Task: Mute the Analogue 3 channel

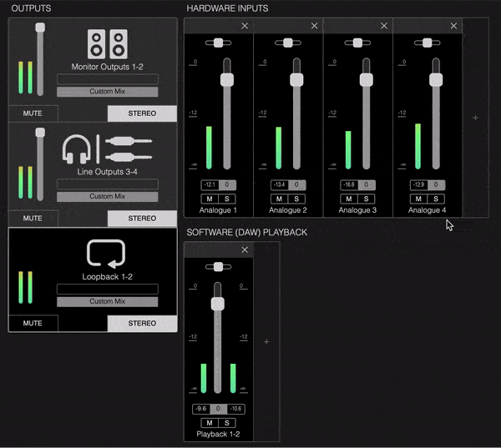Action: [349, 199]
